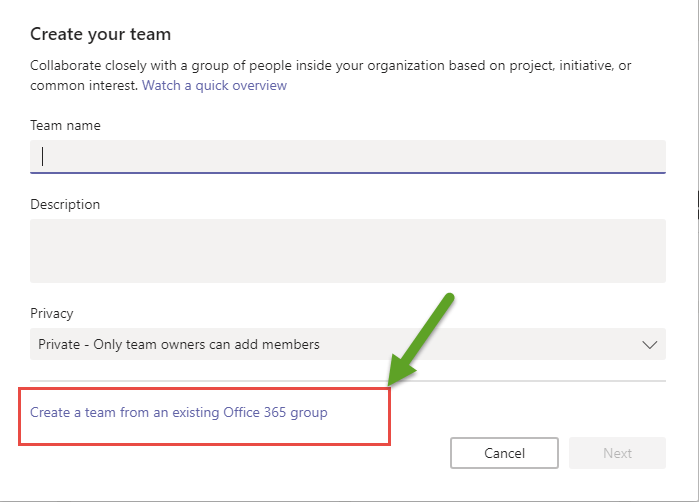
Task: Click the greyed-out Next button
Action: [617, 453]
